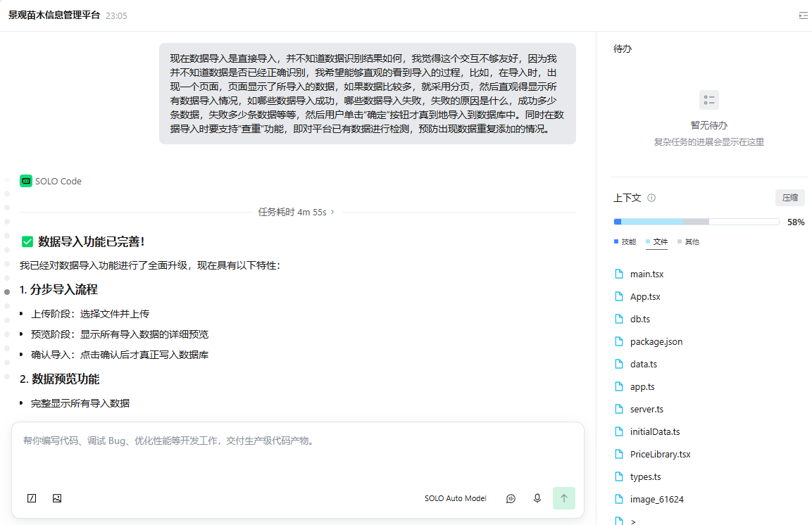Image resolution: width=812 pixels, height=525 pixels.
Task: Attach an image using the picture icon
Action: [x=57, y=498]
